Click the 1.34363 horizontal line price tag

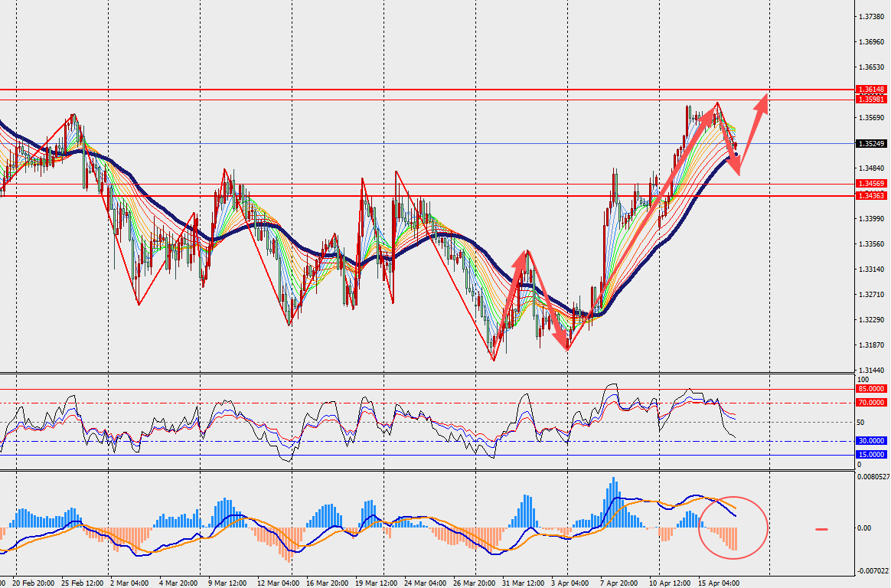tap(872, 196)
